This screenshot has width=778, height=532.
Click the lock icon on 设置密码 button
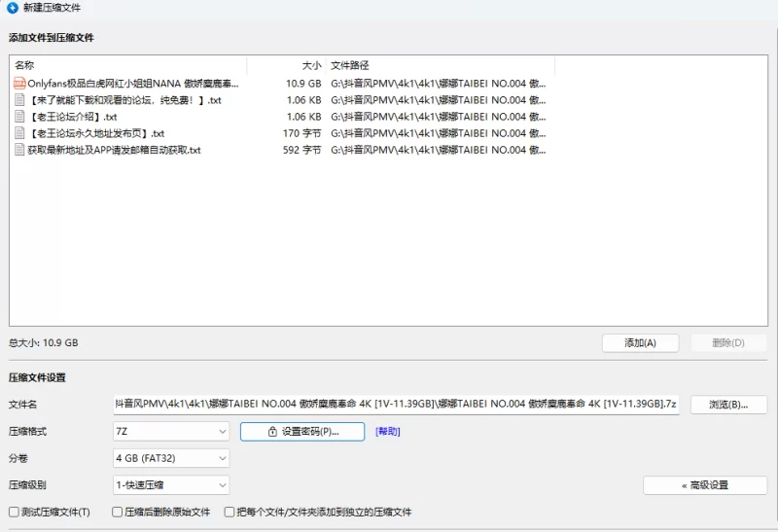273,432
